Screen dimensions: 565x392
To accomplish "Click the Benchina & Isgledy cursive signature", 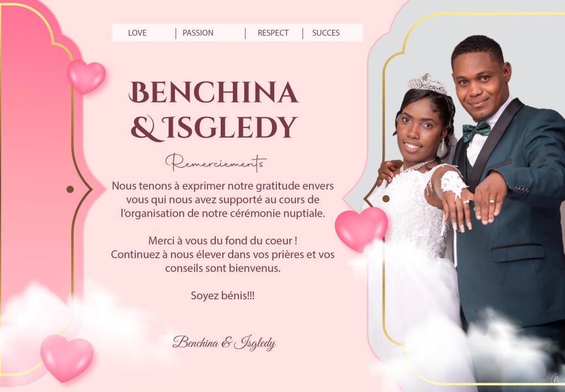I will coord(224,342).
